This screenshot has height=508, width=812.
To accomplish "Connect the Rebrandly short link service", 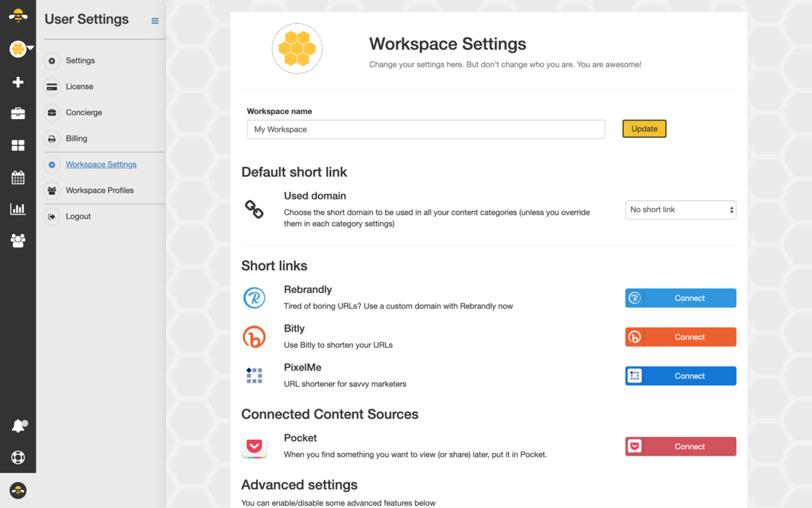I will [680, 298].
